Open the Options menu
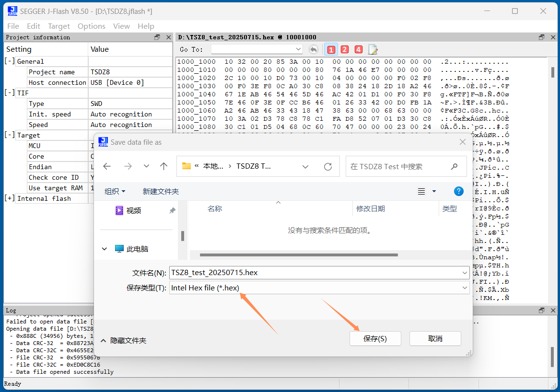Screen dimensions: 560x392 pyautogui.click(x=92, y=26)
